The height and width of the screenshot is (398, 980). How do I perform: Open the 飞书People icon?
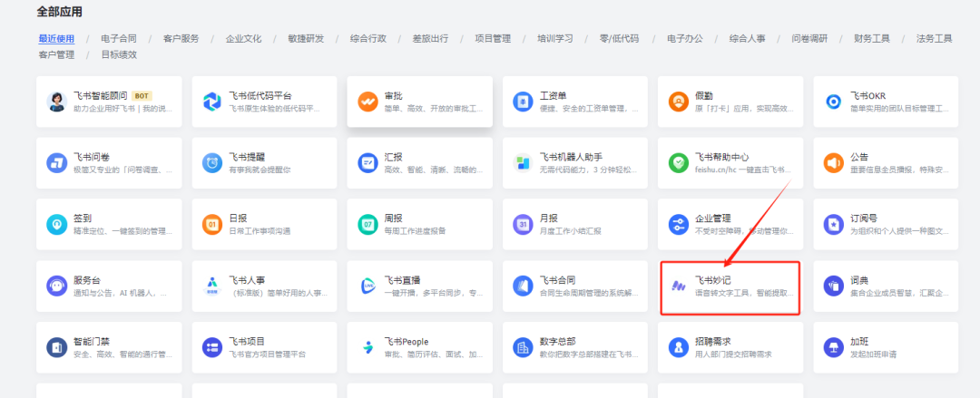[367, 347]
